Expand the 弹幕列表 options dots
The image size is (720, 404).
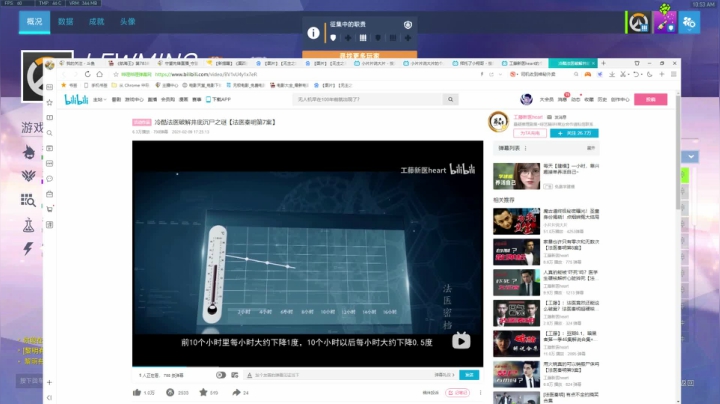pos(525,148)
